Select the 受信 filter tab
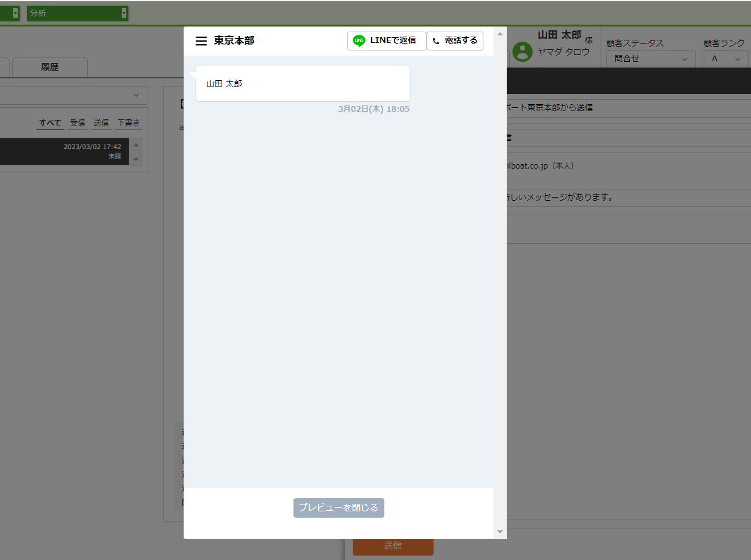The width and height of the screenshot is (751, 560). (x=78, y=123)
